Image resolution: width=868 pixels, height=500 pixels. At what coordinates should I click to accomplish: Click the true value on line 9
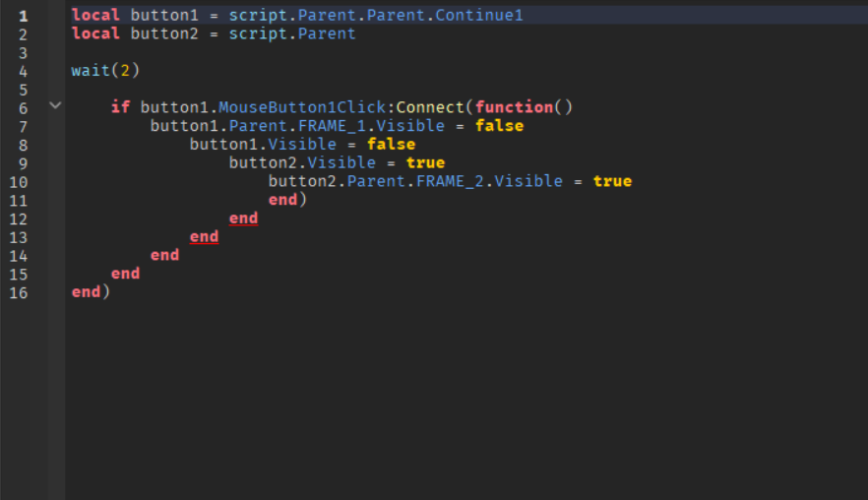click(x=426, y=162)
